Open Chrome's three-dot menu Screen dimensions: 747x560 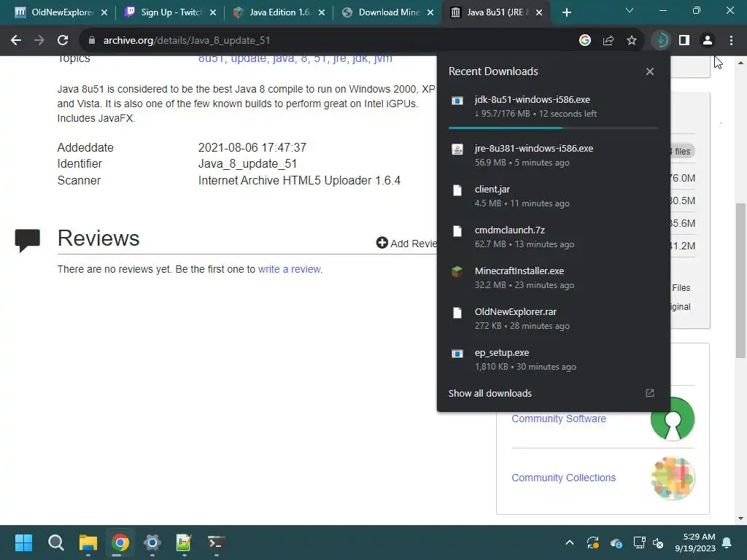pyautogui.click(x=731, y=41)
